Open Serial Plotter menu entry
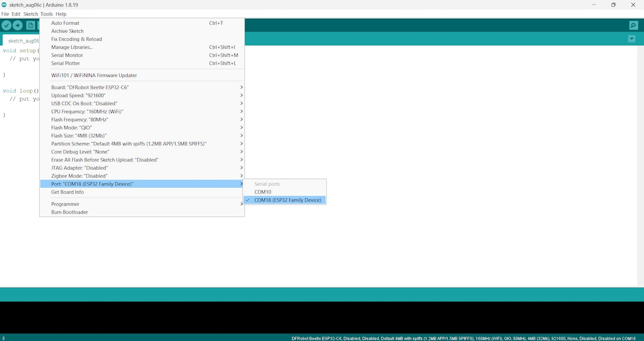The height and width of the screenshot is (341, 644). click(142, 63)
